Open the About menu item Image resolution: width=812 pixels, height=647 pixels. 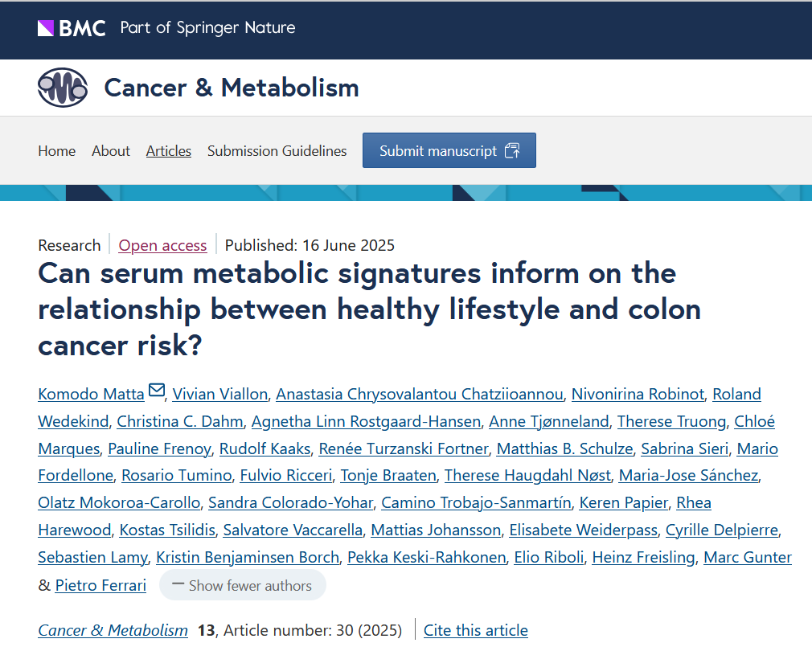click(x=111, y=151)
